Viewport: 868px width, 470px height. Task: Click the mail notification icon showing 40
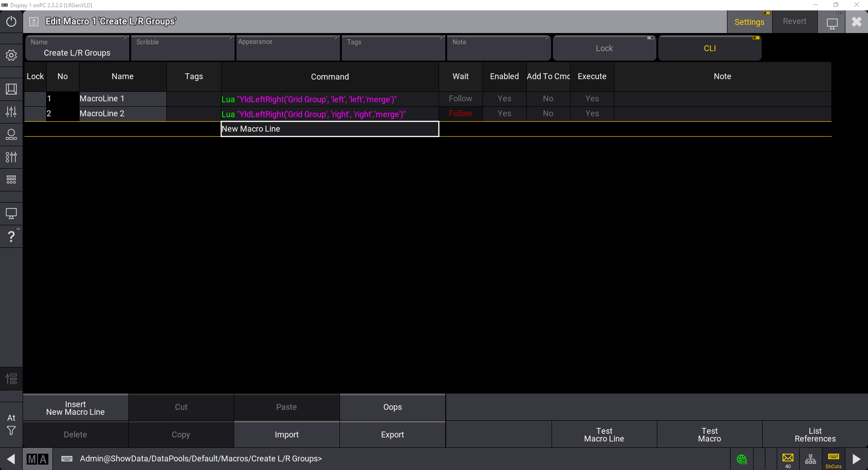click(x=788, y=459)
